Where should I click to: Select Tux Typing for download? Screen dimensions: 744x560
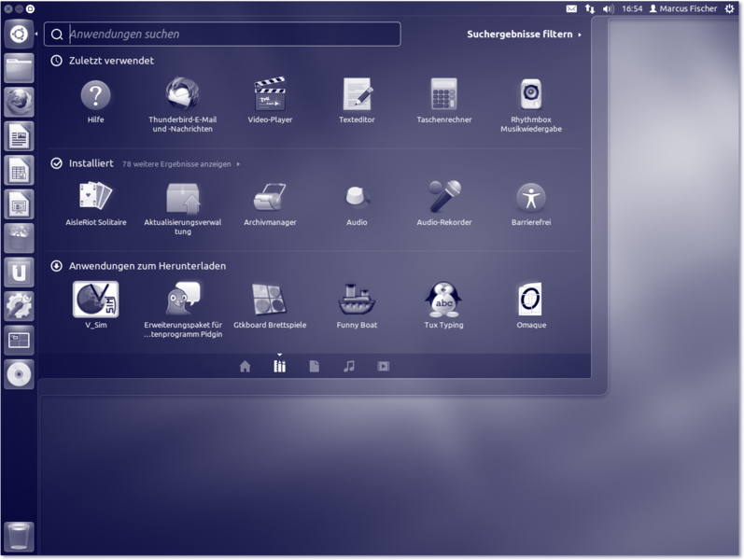pos(443,301)
